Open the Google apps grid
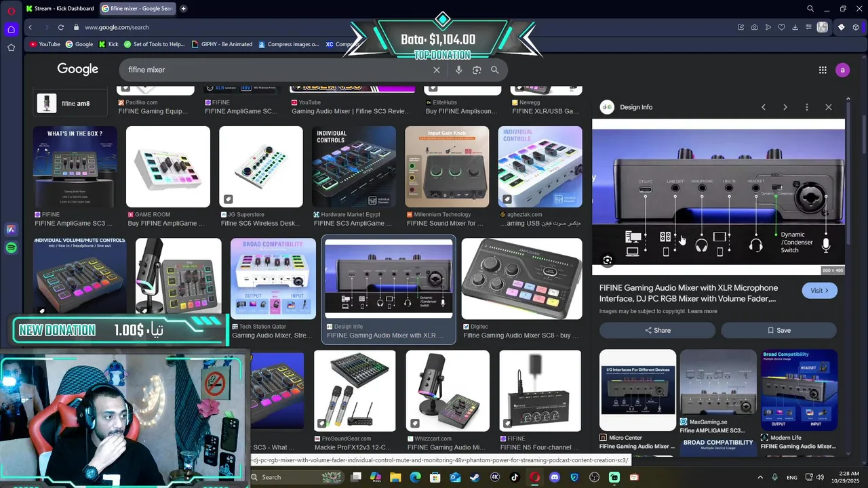 click(823, 70)
